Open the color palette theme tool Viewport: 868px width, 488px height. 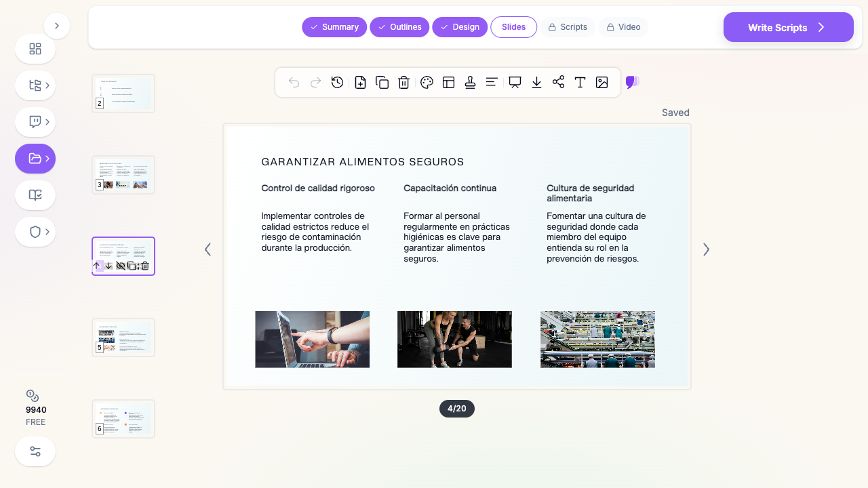click(x=427, y=83)
